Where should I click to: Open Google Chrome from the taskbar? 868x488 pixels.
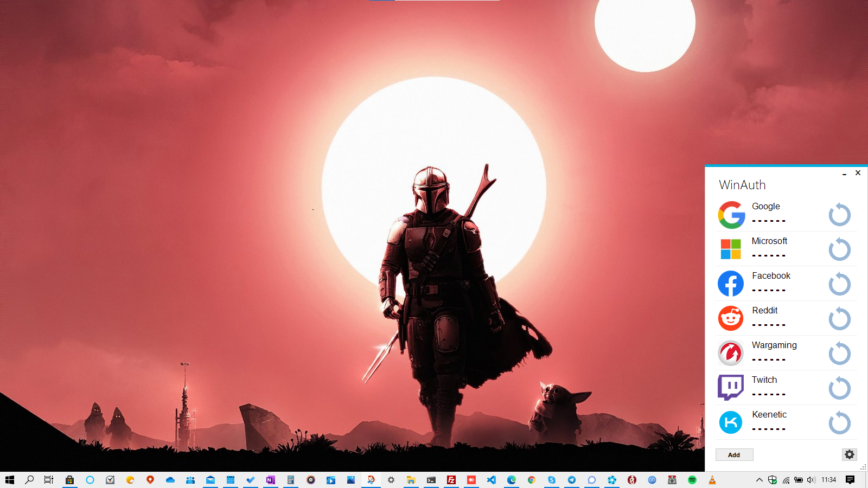[x=532, y=480]
